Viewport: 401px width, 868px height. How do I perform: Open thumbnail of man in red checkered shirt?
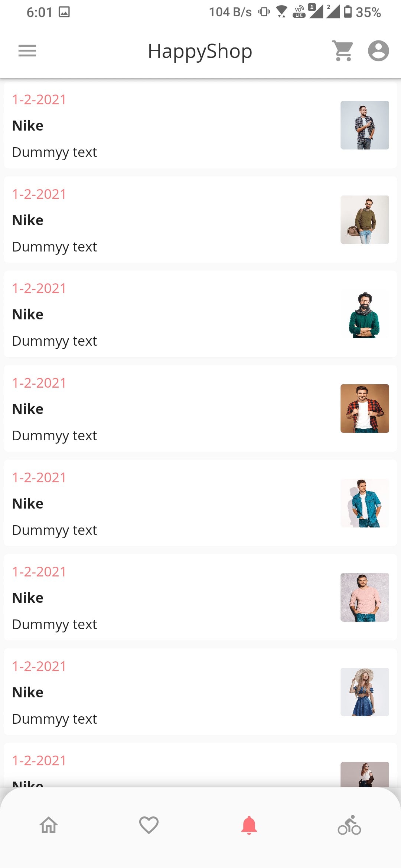[x=365, y=408]
